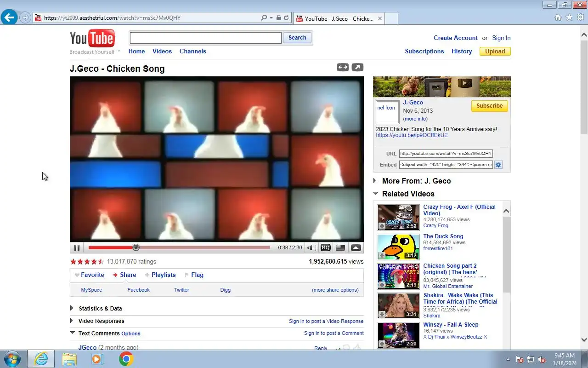The width and height of the screenshot is (588, 368).
Task: Add Chicken Song part 2 to queue plus icon
Action: click(382, 285)
